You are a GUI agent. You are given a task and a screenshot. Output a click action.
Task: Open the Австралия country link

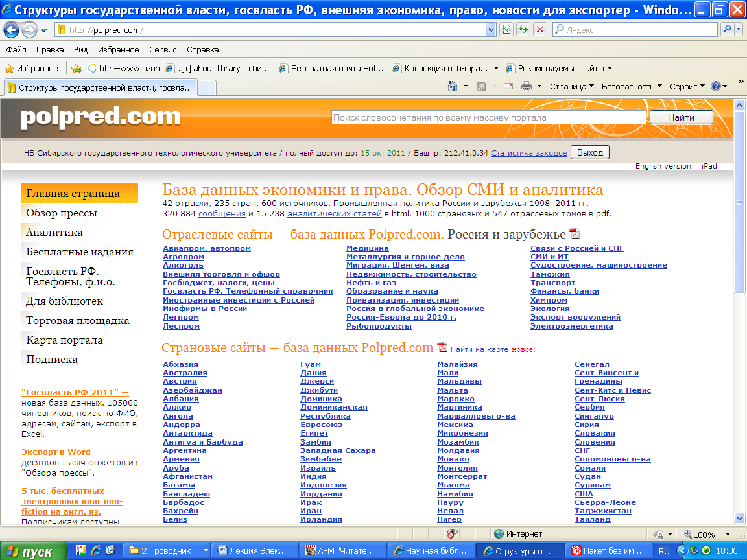click(x=185, y=373)
